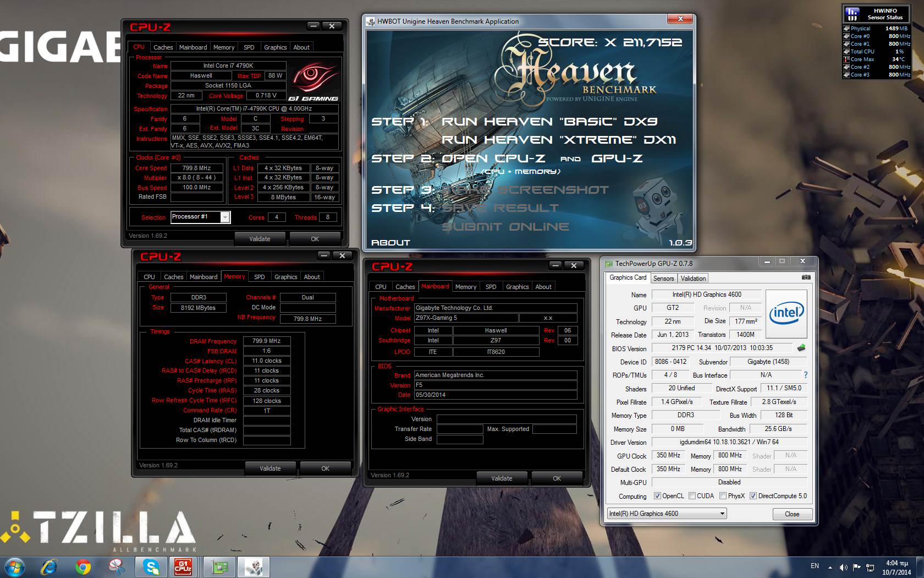Switch to HWBOT Heaven taskbar button
Image resolution: width=924 pixels, height=578 pixels.
(253, 566)
